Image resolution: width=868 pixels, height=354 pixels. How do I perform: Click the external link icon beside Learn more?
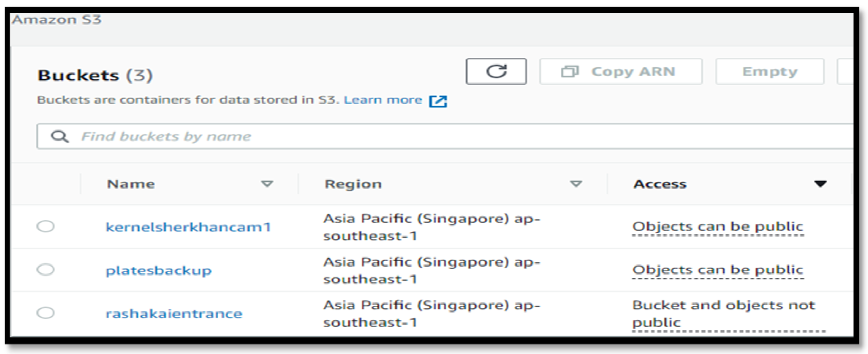(438, 101)
